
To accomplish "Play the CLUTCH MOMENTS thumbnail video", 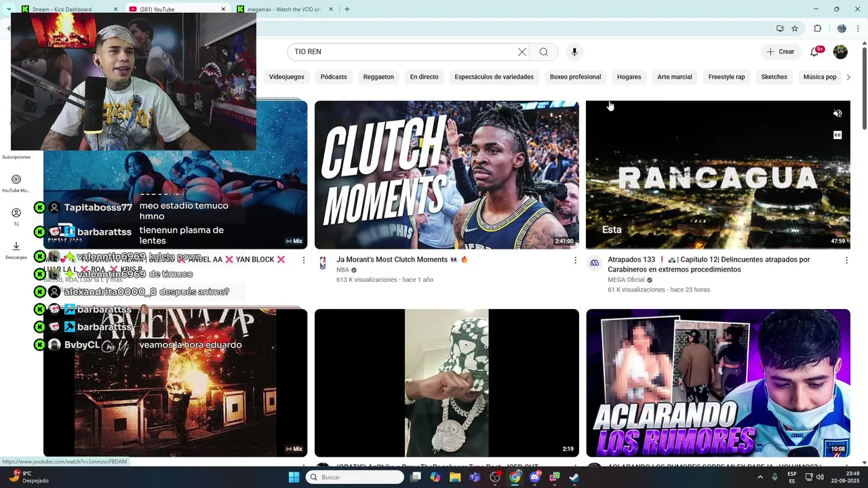I will coord(447,175).
